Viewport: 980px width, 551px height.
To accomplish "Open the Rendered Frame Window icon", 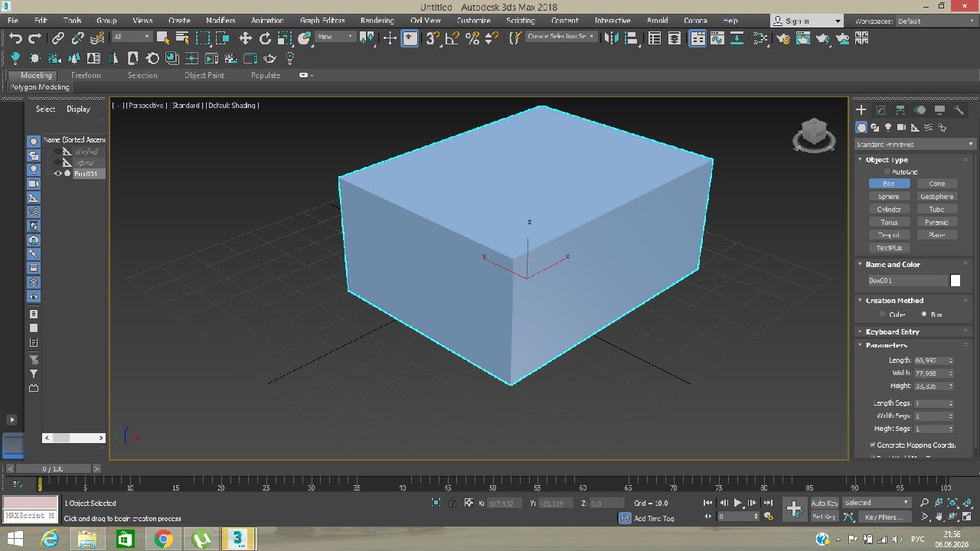I will point(804,38).
